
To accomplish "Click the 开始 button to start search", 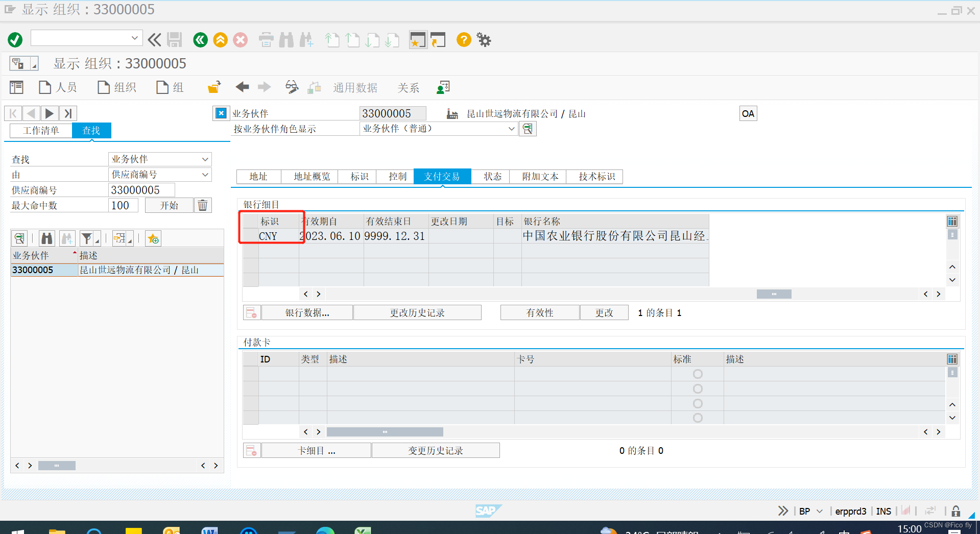I will (169, 205).
